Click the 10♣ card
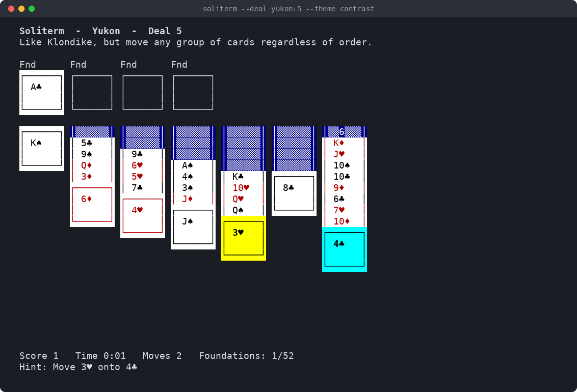 344,177
